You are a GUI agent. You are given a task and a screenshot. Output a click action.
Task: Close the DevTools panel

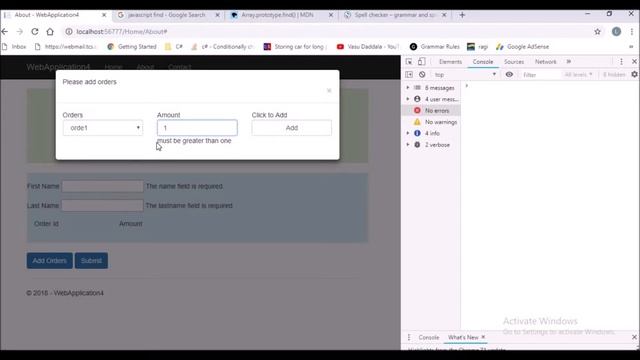point(634,62)
